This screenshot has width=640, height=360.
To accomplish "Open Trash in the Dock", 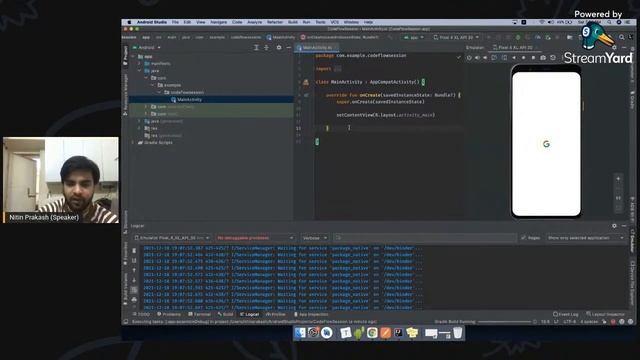I will point(458,333).
